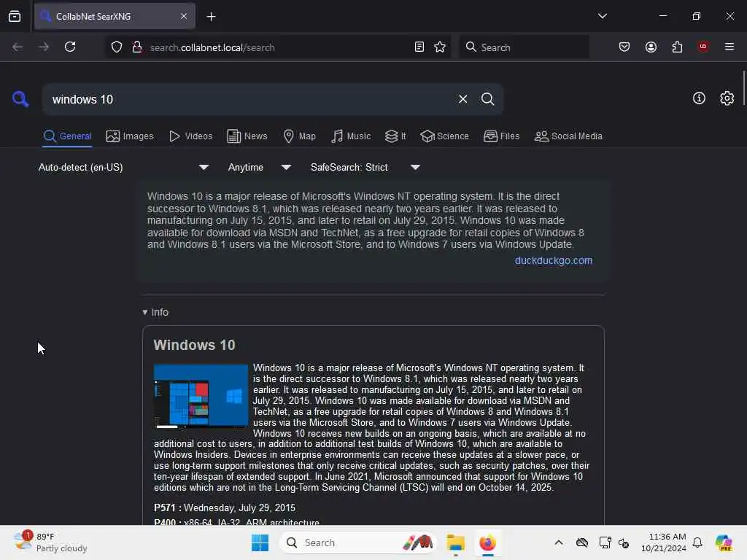Open Save to Pocket icon

click(624, 47)
